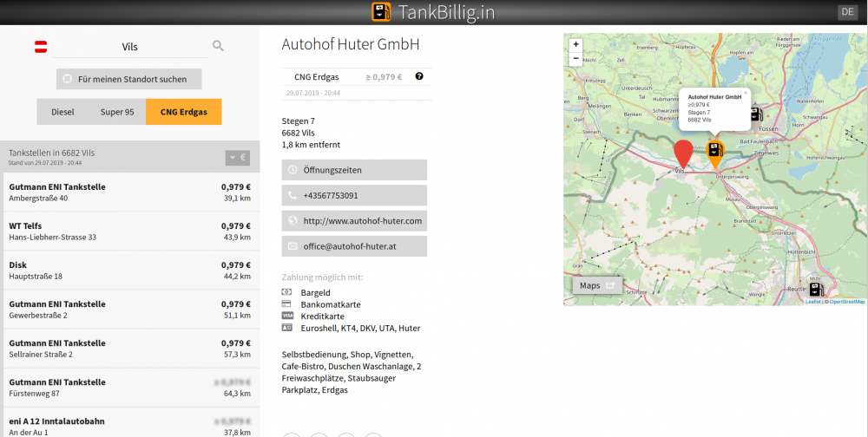Image resolution: width=868 pixels, height=437 pixels.
Task: Click the Autohof Huter GmbH heading
Action: (x=351, y=44)
